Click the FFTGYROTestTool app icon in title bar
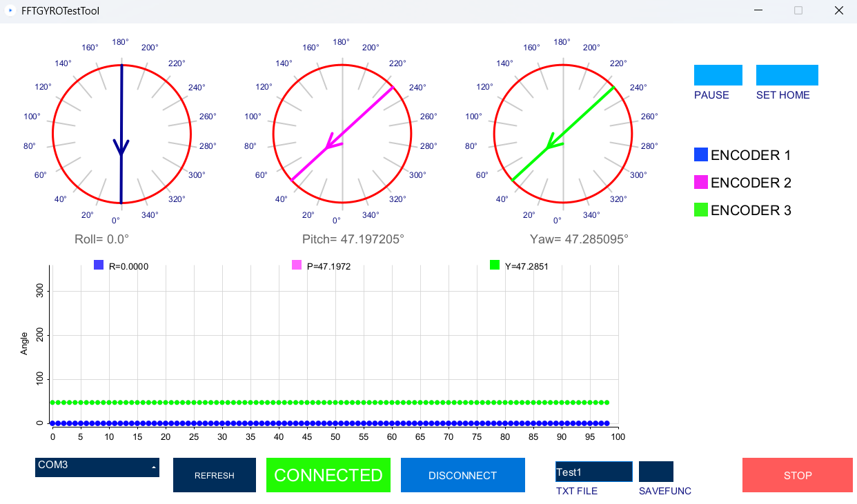 coord(10,11)
